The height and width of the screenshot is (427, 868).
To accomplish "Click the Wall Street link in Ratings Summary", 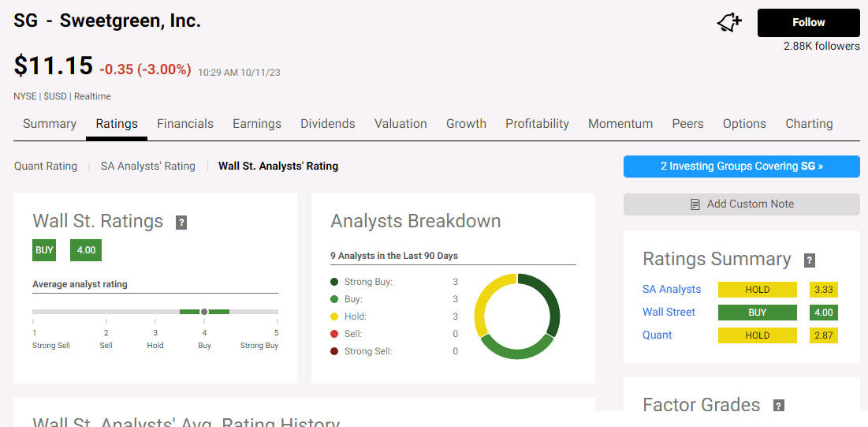I will coord(669,313).
